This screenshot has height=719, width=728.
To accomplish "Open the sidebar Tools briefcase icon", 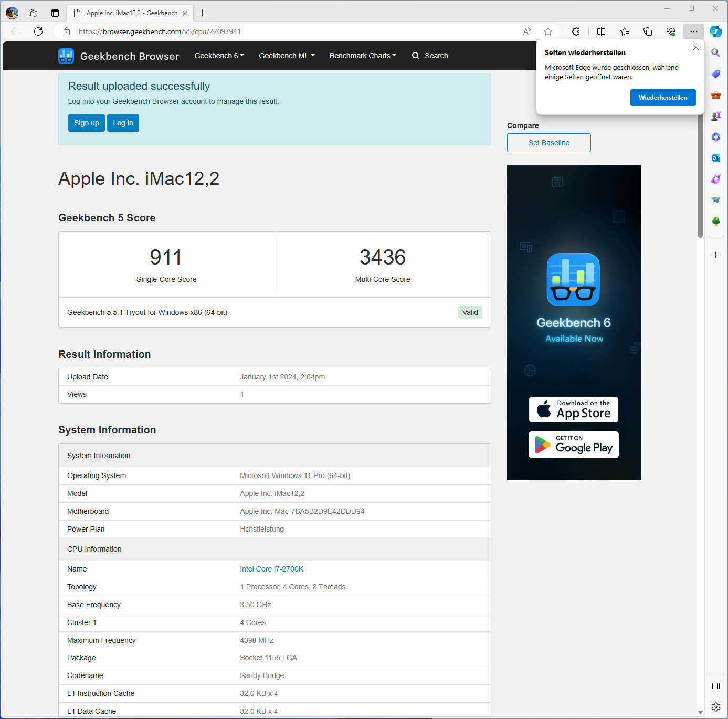I will point(716,95).
